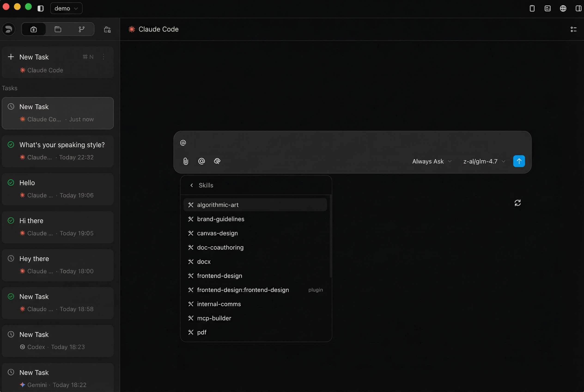
Task: Click the skills list scrollbar
Action: (x=330, y=236)
